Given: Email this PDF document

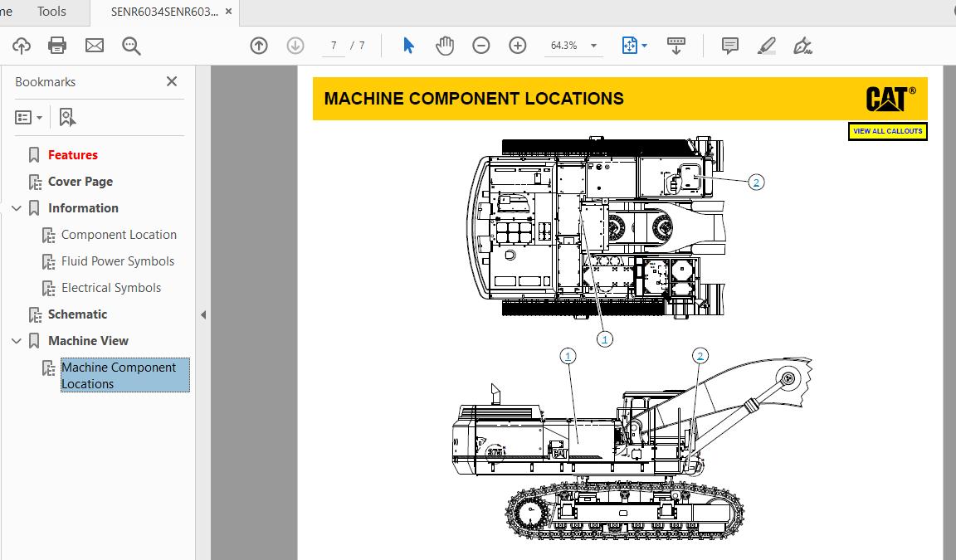Looking at the screenshot, I should (94, 46).
